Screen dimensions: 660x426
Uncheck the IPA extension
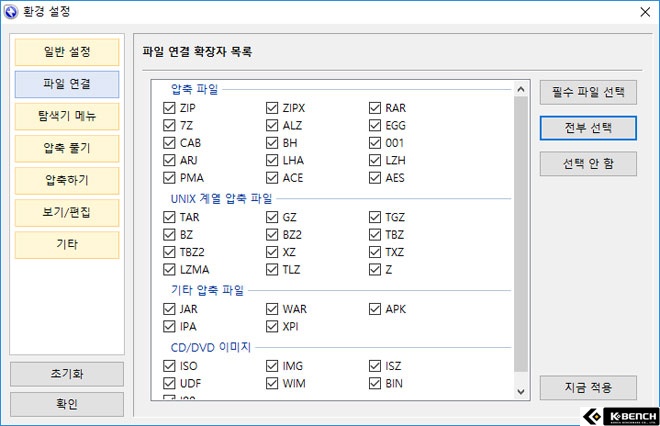click(x=169, y=326)
